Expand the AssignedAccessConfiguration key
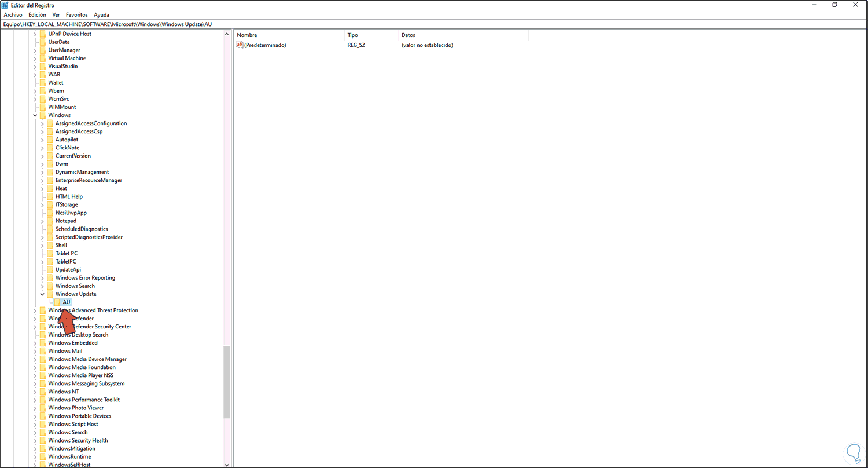The image size is (868, 468). [42, 123]
